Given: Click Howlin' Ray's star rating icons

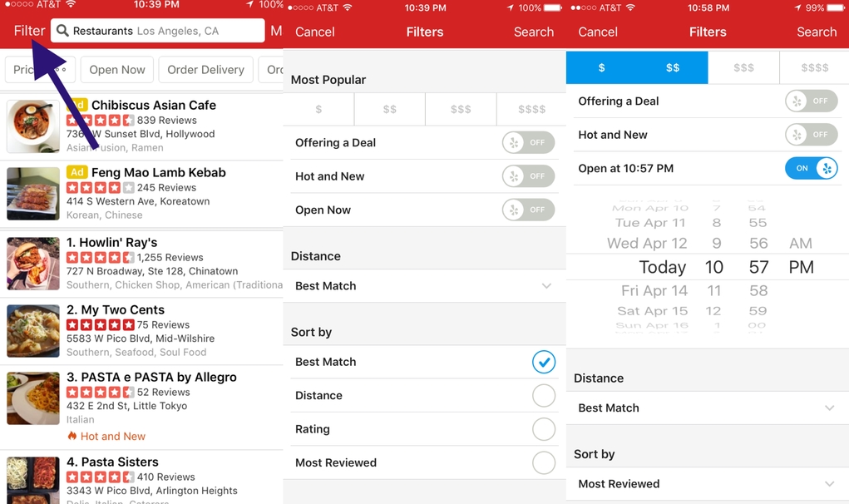Looking at the screenshot, I should [x=100, y=257].
